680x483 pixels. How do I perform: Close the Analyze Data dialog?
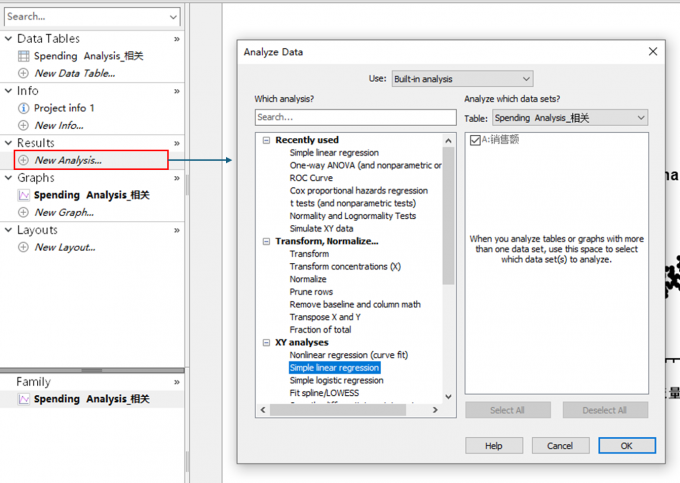(x=653, y=52)
